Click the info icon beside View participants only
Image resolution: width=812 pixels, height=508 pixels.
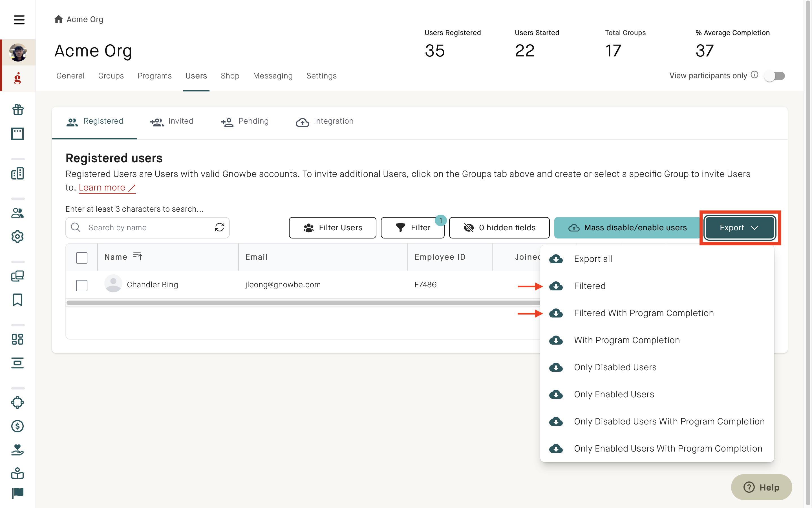click(754, 75)
